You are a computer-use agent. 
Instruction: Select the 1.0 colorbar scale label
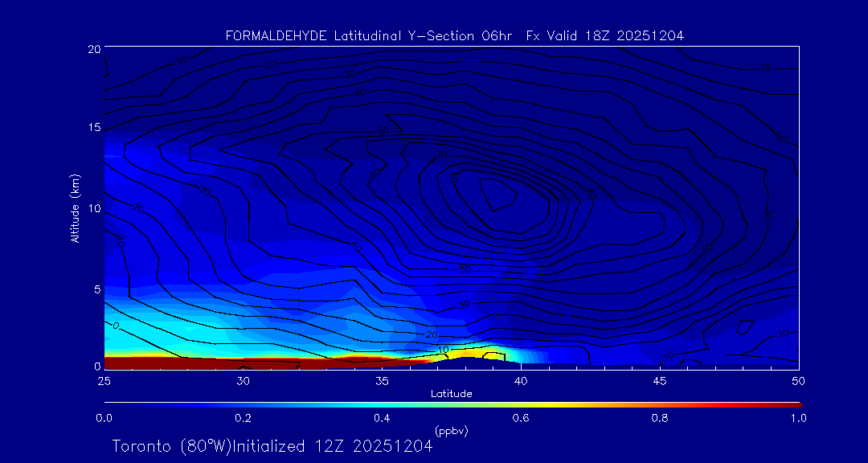point(799,418)
